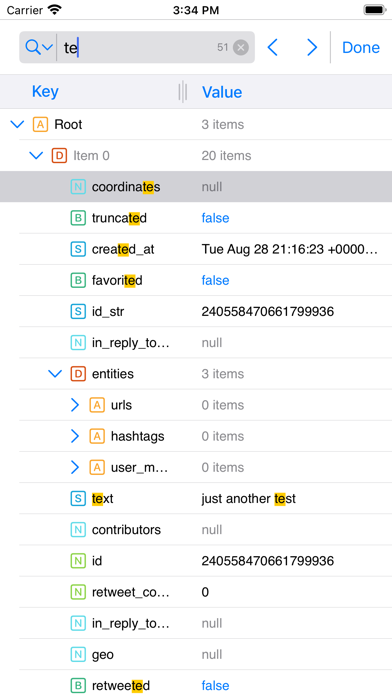The image size is (392, 696).
Task: Click the boolean type icon of favorited
Action: point(78,280)
